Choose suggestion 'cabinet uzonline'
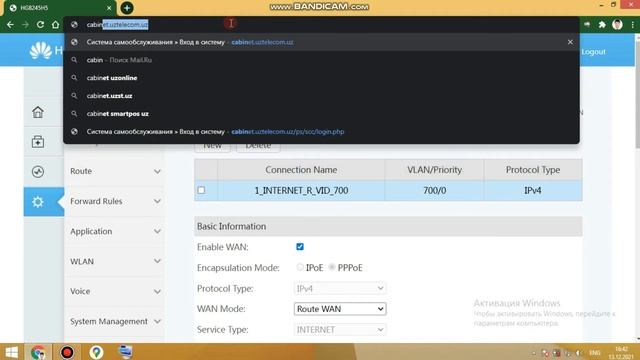This screenshot has width=640, height=360. (321, 78)
